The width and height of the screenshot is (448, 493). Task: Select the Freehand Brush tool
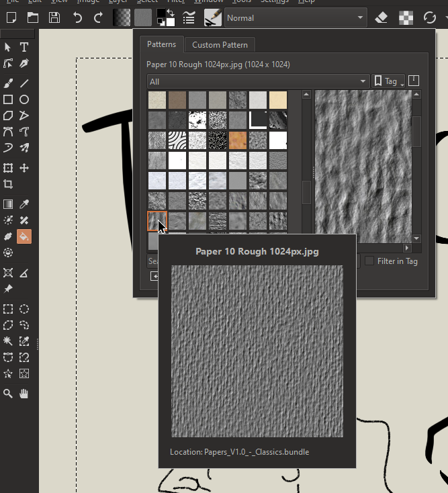tap(8, 83)
